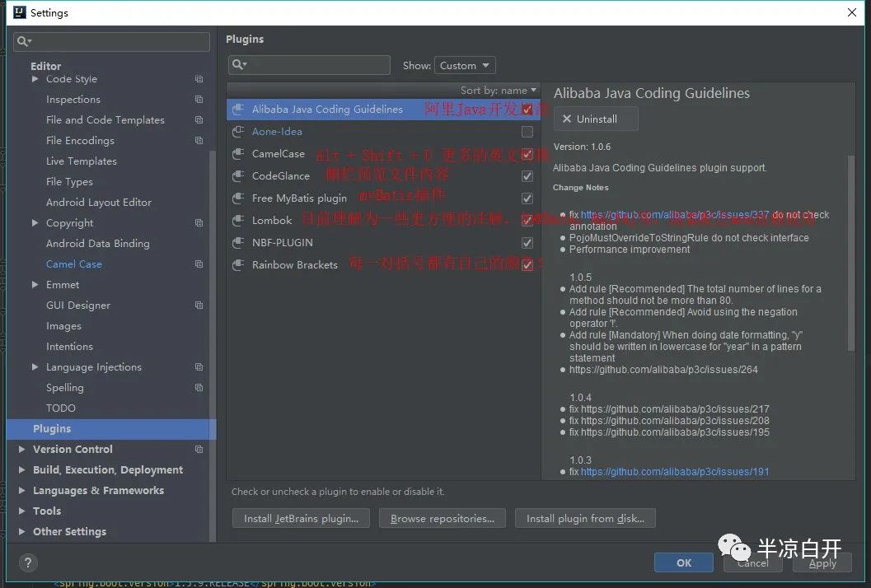The width and height of the screenshot is (871, 588).
Task: Click Browse repositories button
Action: coord(443,519)
